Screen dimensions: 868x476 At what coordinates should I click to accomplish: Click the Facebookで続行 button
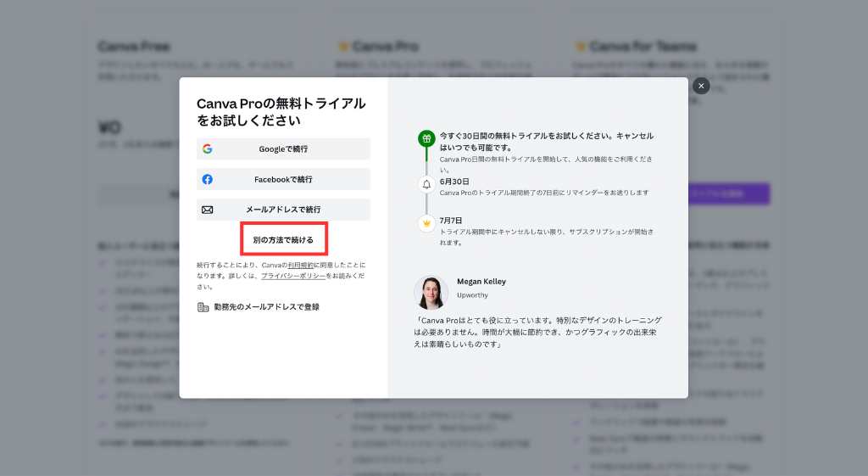pyautogui.click(x=283, y=180)
